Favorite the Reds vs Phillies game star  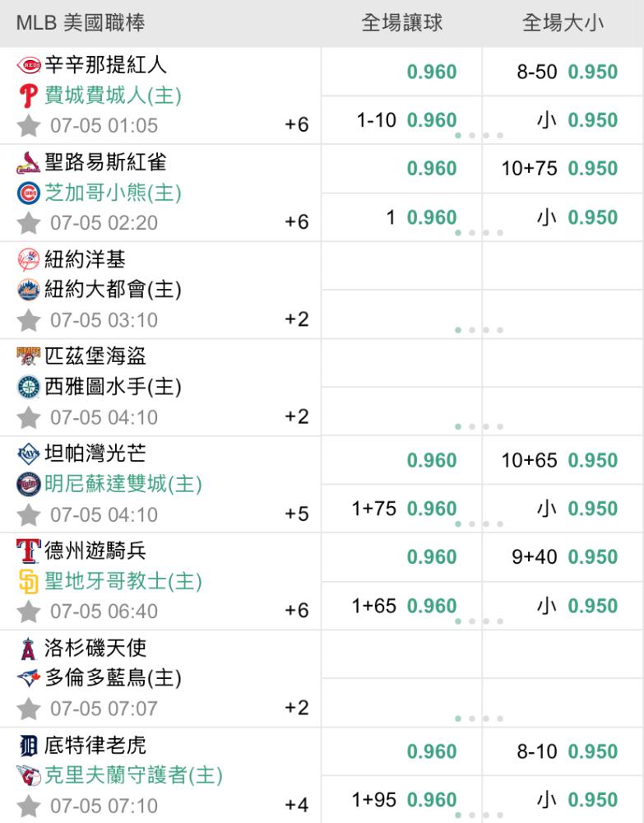click(28, 126)
